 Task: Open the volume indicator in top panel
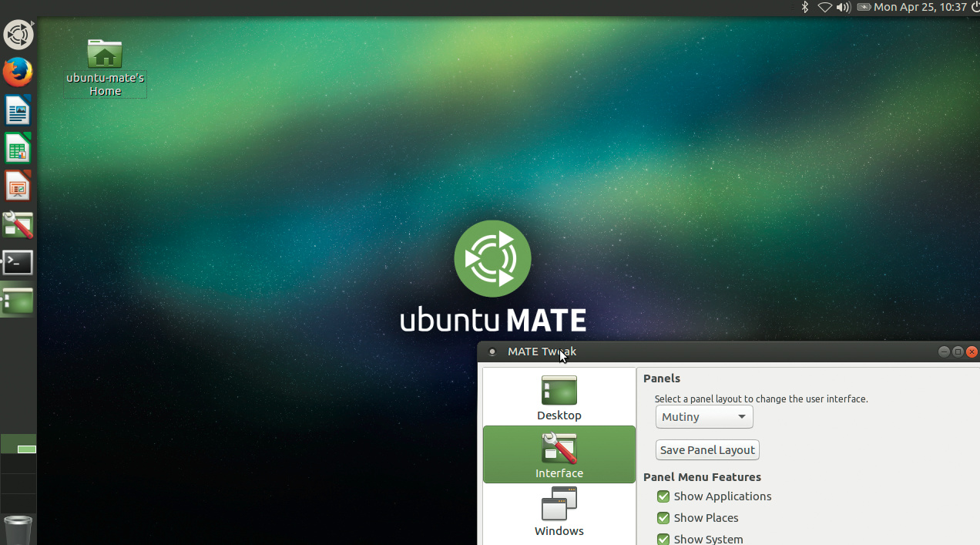pos(844,7)
